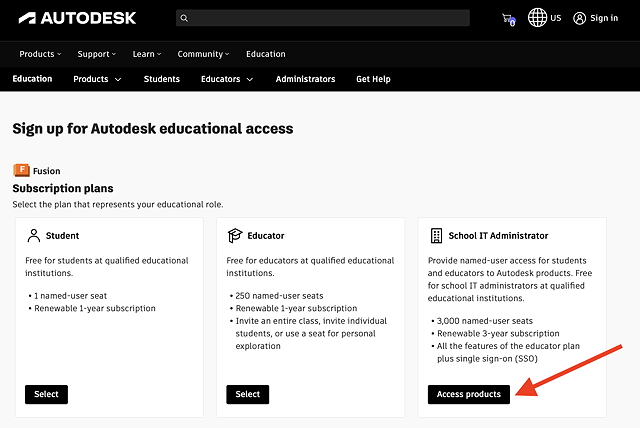Screen dimensions: 640x428
Task: Click the Fusion product icon
Action: 21,171
